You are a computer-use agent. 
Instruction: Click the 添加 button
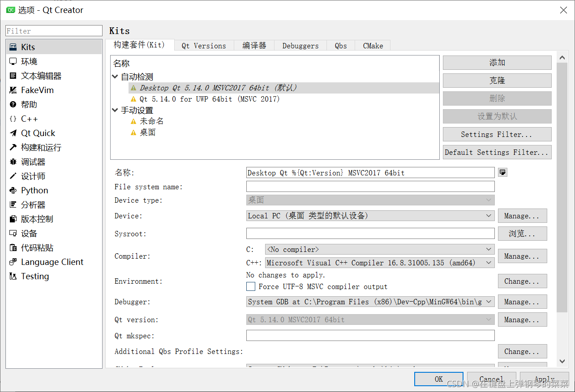click(x=497, y=63)
